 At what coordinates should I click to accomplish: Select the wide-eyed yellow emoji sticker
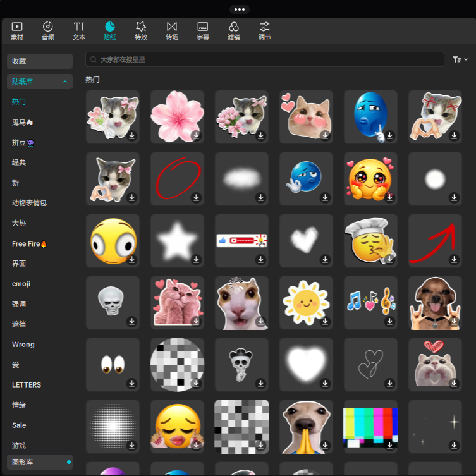113,241
